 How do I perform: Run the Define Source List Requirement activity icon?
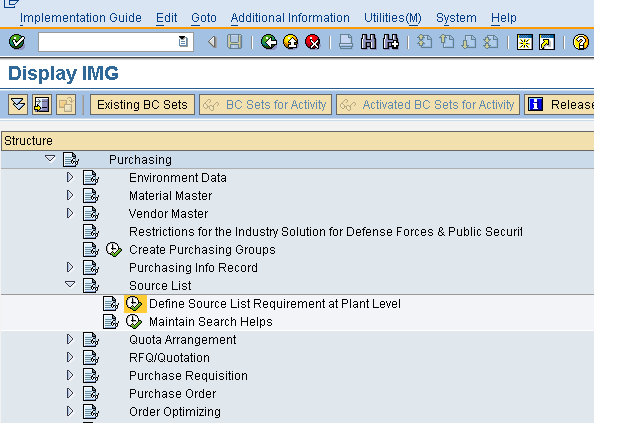134,304
